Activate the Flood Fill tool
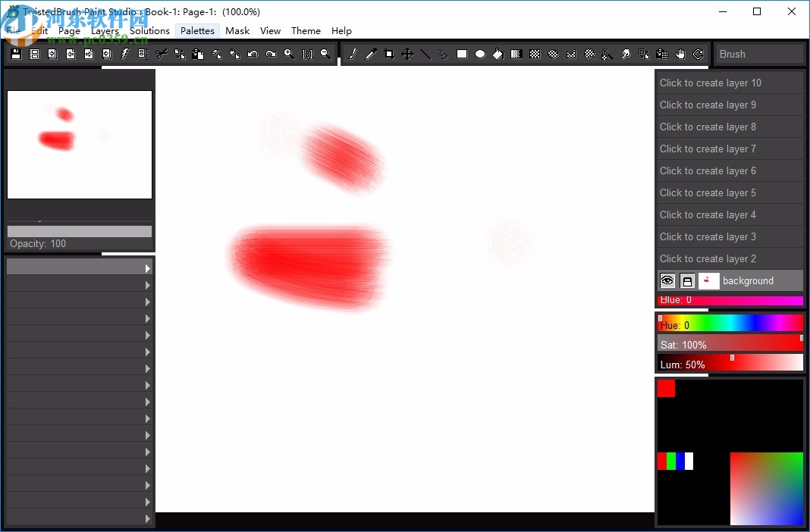This screenshot has height=532, width=810. click(x=498, y=54)
